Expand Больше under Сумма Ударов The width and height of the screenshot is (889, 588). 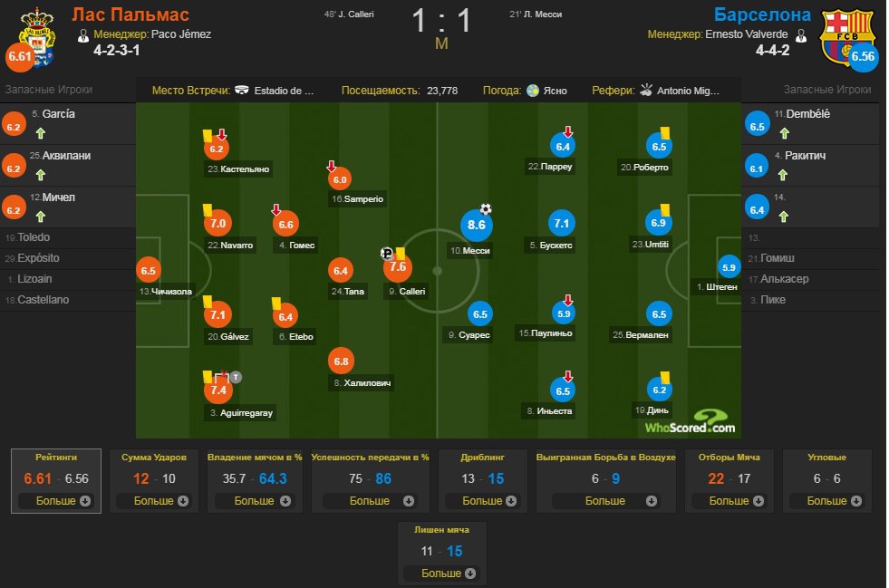pos(160,501)
